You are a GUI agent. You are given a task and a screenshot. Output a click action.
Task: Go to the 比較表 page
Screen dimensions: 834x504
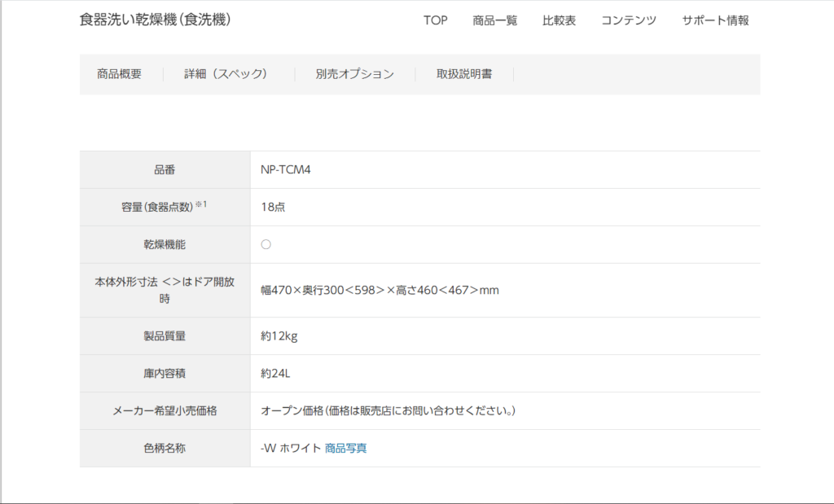[x=559, y=20]
